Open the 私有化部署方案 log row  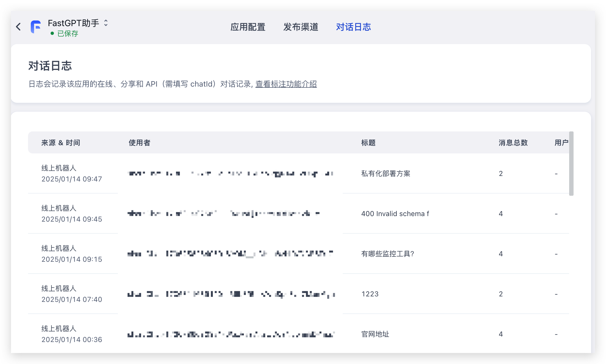385,173
